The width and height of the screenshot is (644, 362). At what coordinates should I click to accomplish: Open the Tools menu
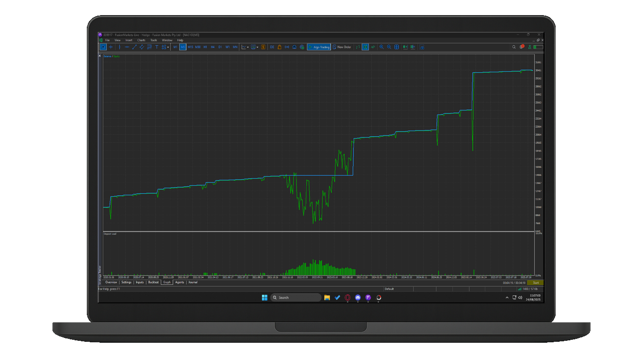pos(154,40)
